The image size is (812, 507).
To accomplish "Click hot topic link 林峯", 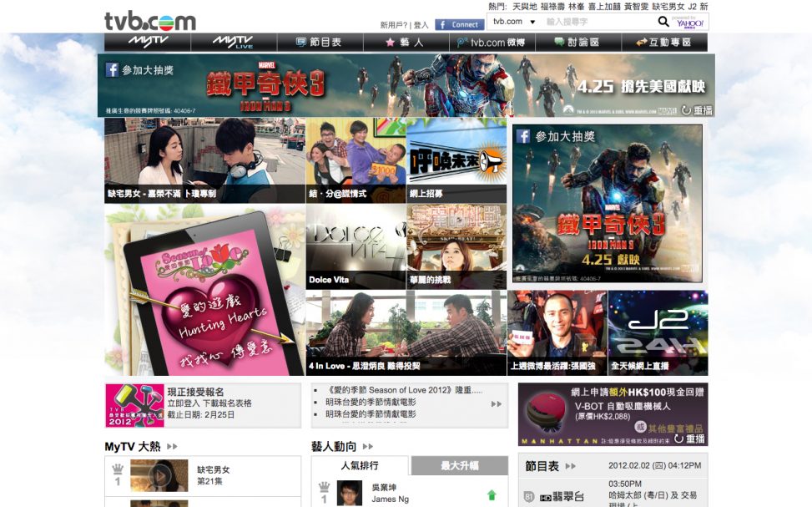I will 577,7.
